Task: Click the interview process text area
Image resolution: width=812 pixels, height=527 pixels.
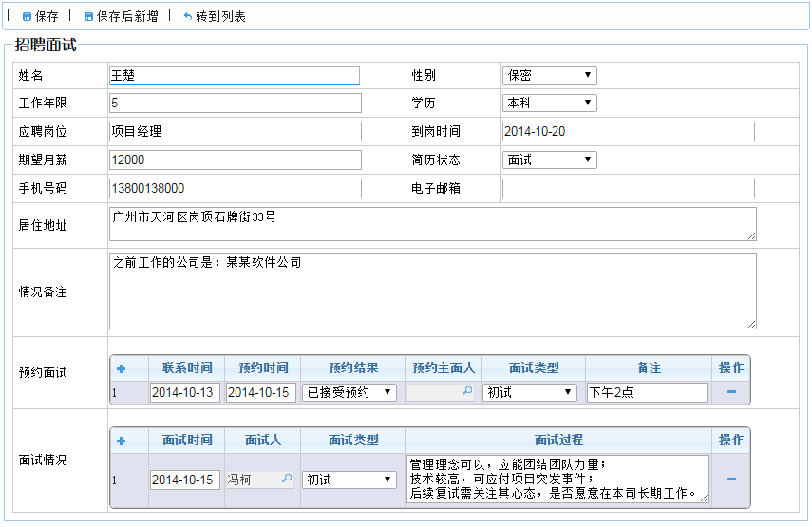Action: click(557, 480)
